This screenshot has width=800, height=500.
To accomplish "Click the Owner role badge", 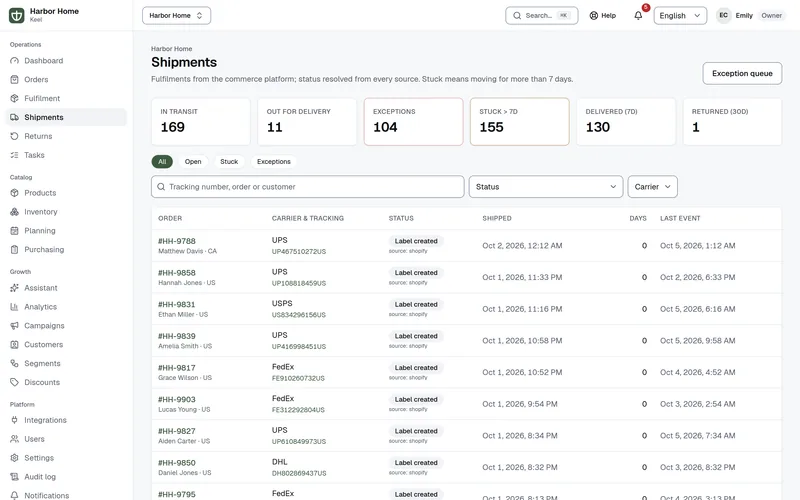I will click(x=771, y=15).
